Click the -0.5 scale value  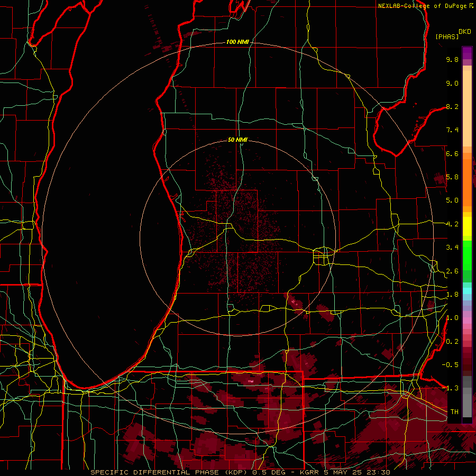coord(450,364)
